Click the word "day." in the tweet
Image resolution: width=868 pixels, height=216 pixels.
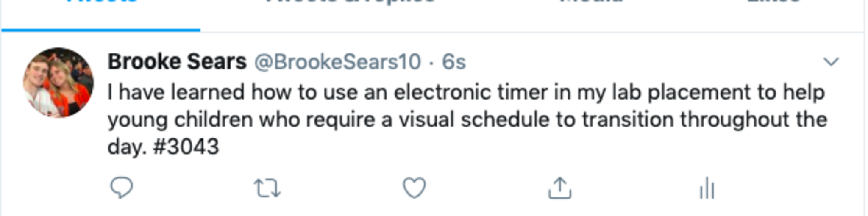point(127,147)
